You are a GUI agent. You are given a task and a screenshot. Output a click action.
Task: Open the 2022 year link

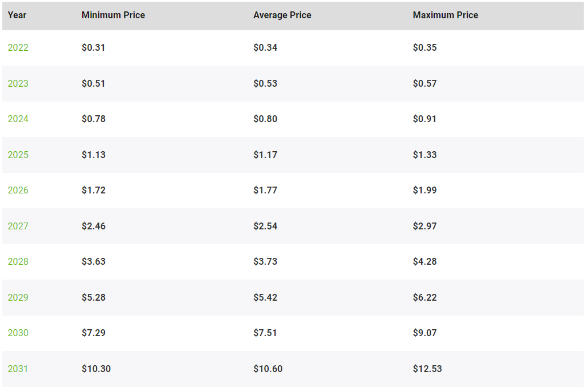[18, 47]
